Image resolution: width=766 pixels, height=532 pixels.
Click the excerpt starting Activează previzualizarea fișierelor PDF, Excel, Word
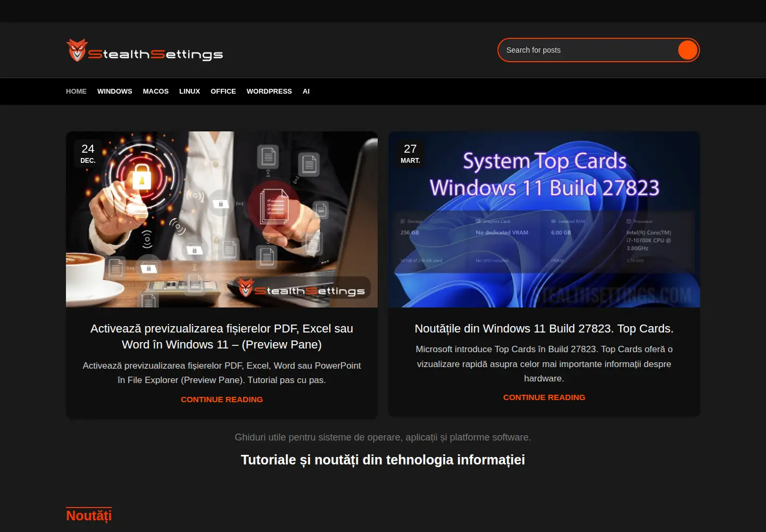222,373
